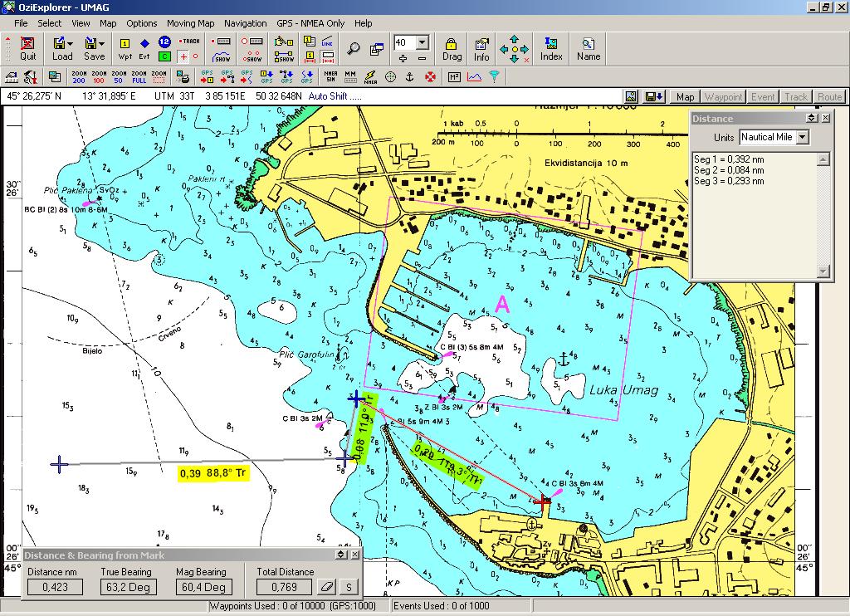Viewport: 850px width, 616px height.
Task: Toggle the Drag lock mode
Action: 452,48
